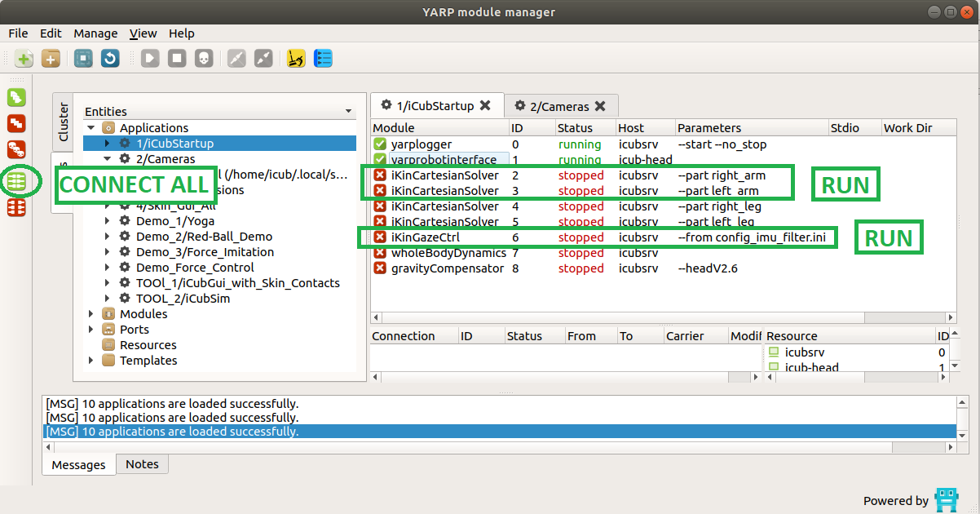980x514 pixels.
Task: Open the Manage menu
Action: pos(95,33)
